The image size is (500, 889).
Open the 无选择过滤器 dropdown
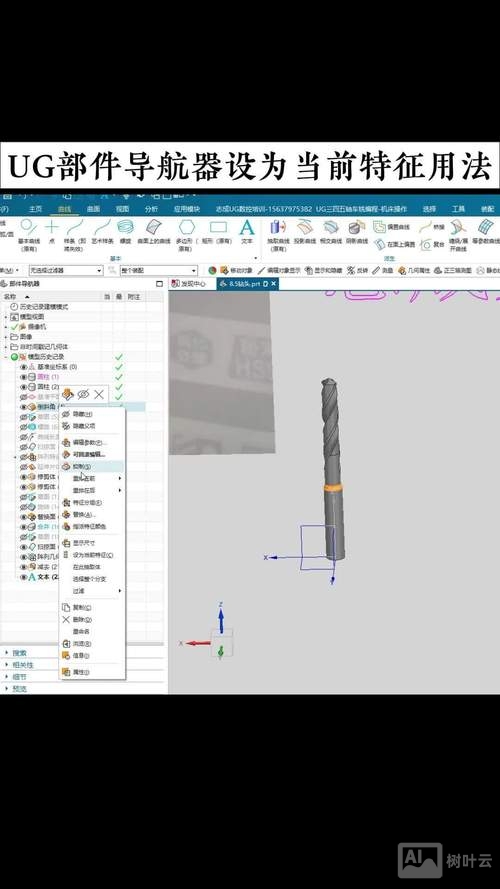[66, 271]
